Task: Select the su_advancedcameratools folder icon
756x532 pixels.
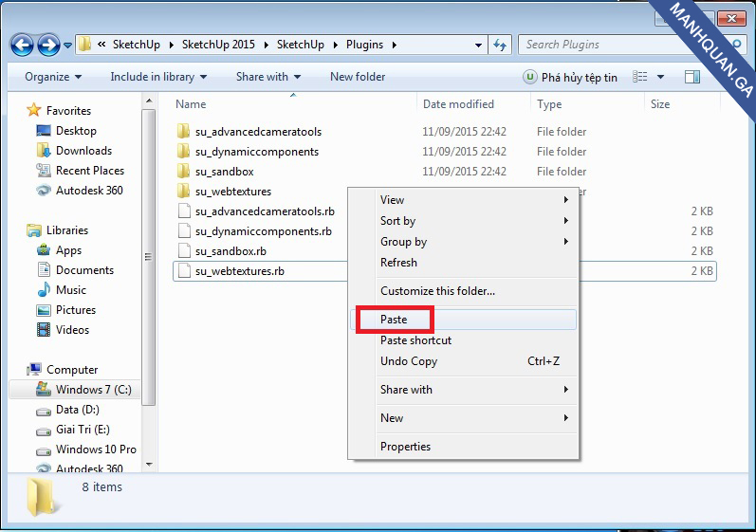Action: [x=184, y=131]
